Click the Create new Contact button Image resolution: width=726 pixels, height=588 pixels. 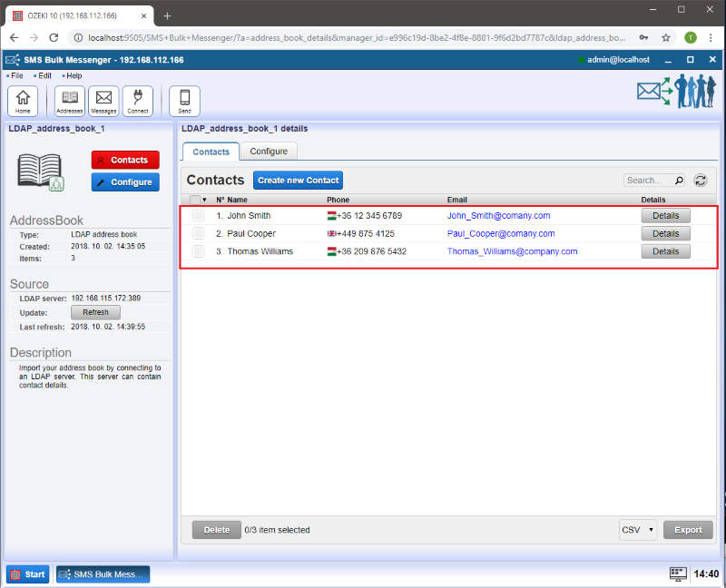pos(298,180)
